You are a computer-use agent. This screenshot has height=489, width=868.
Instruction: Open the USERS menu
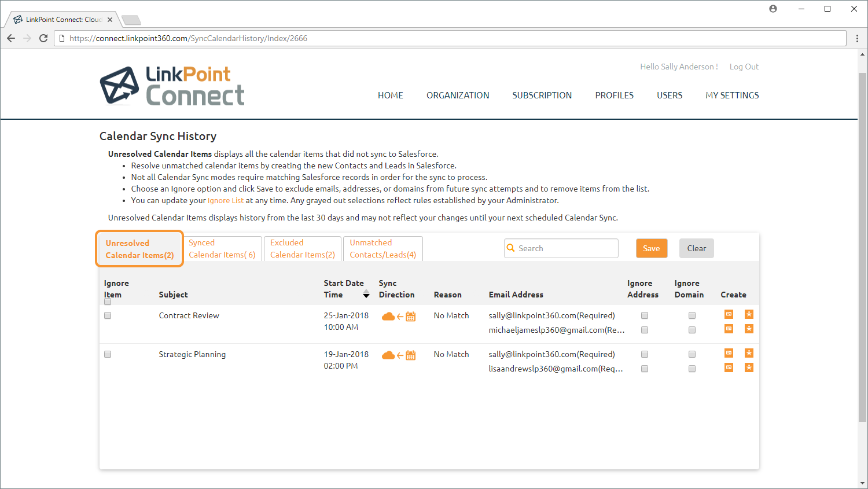click(670, 95)
